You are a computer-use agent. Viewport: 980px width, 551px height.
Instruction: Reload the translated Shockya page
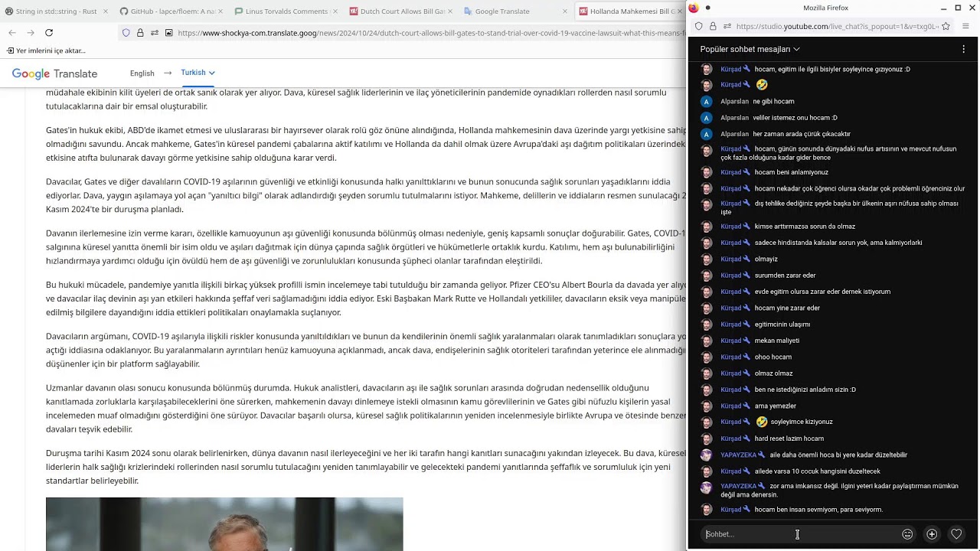tap(49, 33)
